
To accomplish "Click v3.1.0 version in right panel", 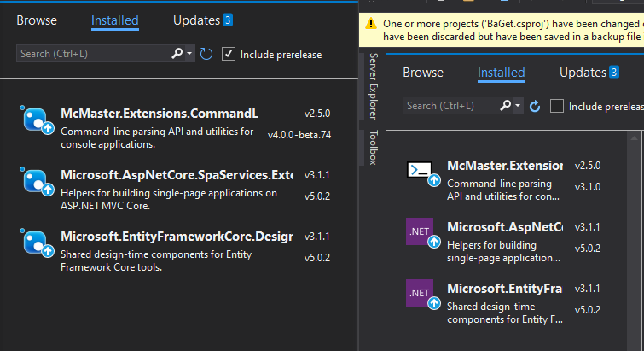I will pyautogui.click(x=588, y=187).
